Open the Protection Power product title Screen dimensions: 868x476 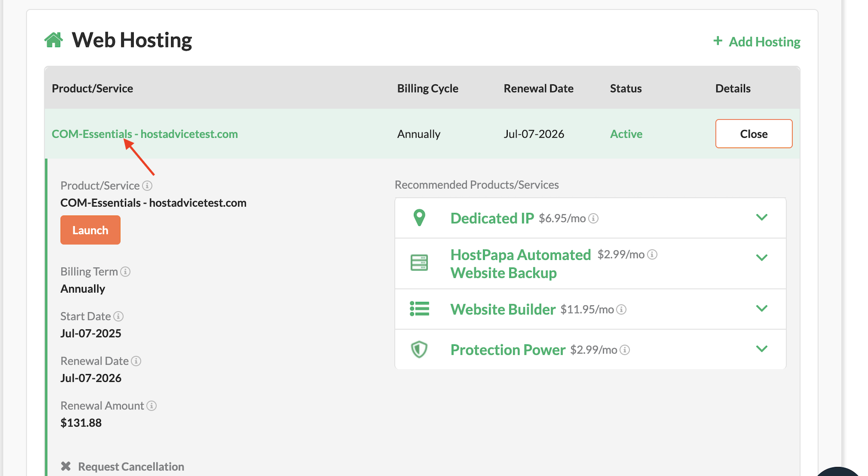pos(508,350)
